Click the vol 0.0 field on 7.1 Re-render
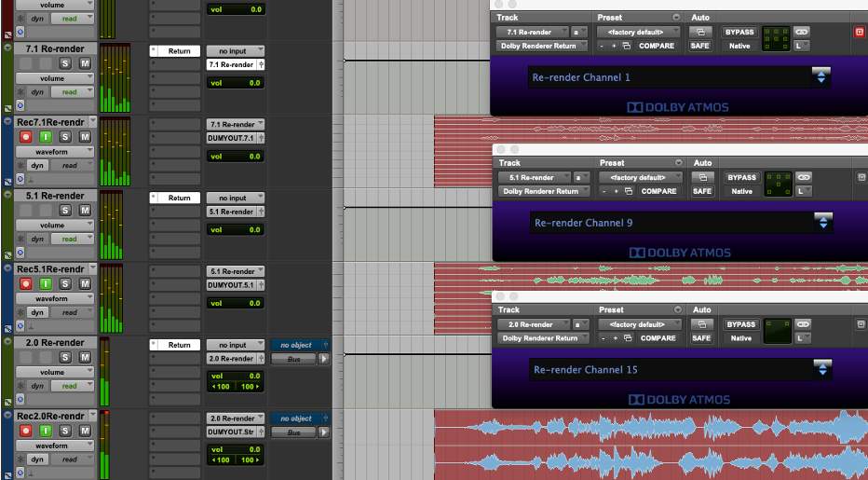This screenshot has width=868, height=480. point(235,83)
